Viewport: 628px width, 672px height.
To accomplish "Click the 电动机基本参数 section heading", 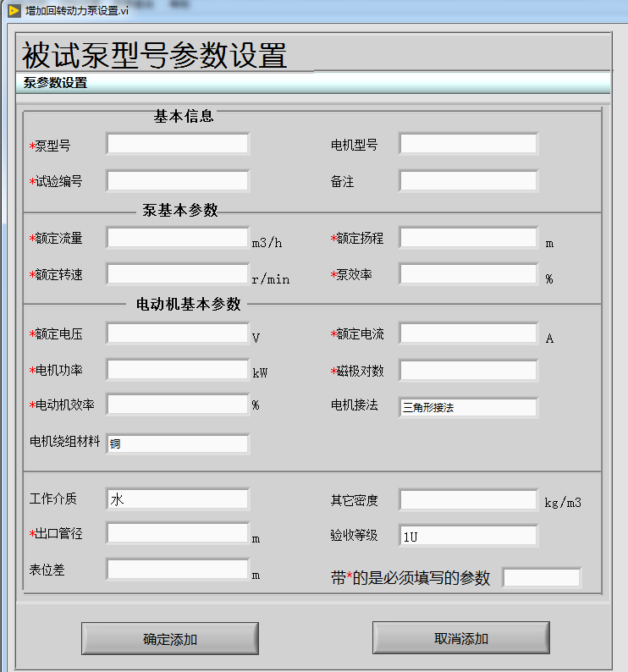I will coord(188,305).
